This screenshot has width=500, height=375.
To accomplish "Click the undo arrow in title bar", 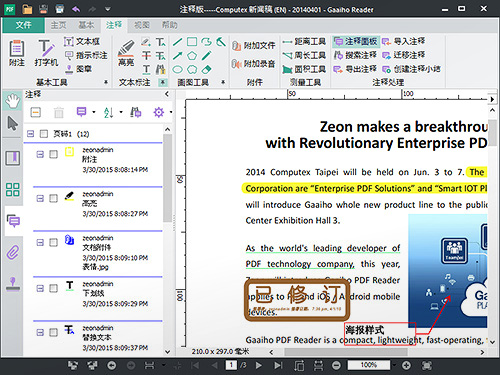I will click(76, 9).
